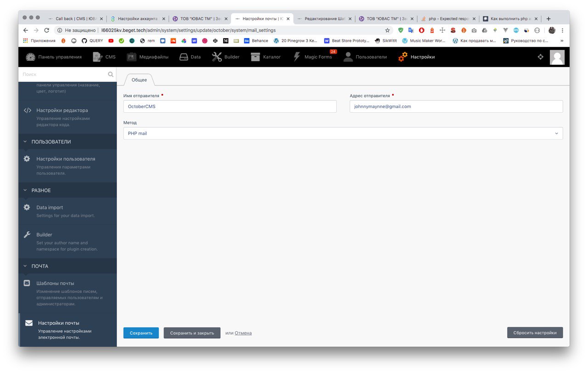Image resolution: width=588 pixels, height=373 pixels.
Task: Open the Пользователи person icon
Action: click(x=348, y=57)
